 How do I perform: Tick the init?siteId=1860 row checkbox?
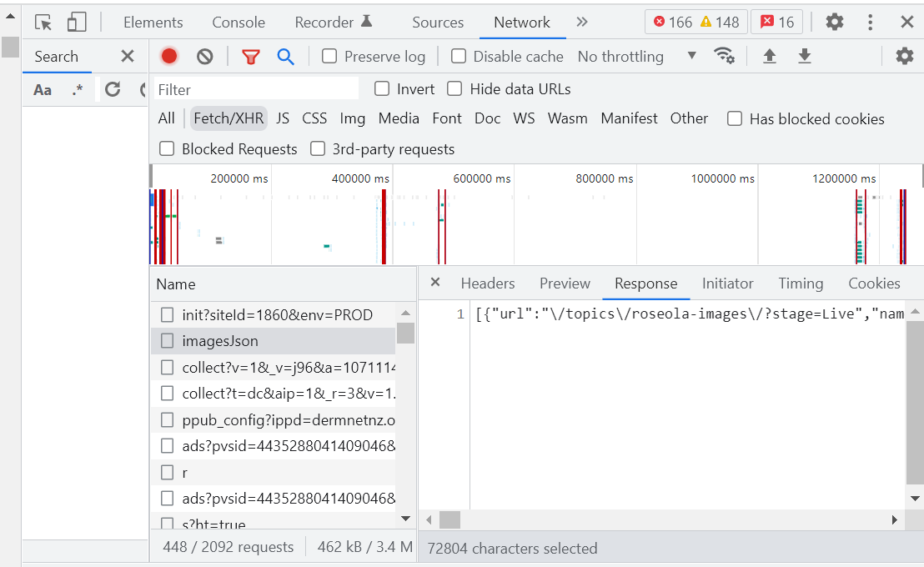[x=168, y=314]
